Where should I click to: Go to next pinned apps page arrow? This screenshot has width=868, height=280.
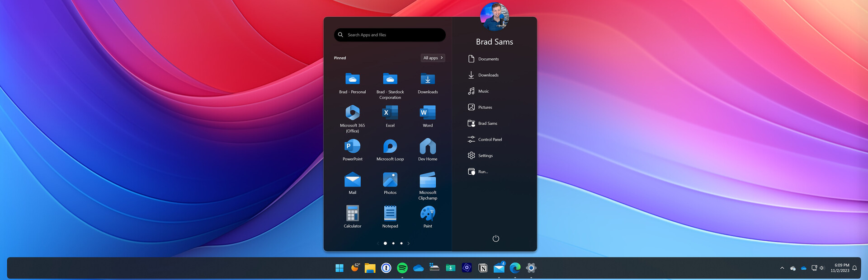pyautogui.click(x=409, y=243)
